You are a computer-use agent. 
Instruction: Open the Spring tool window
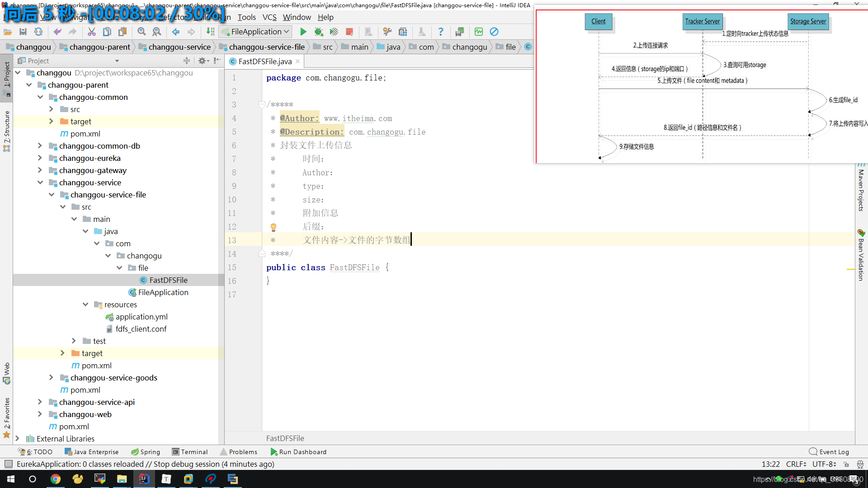[x=146, y=452]
